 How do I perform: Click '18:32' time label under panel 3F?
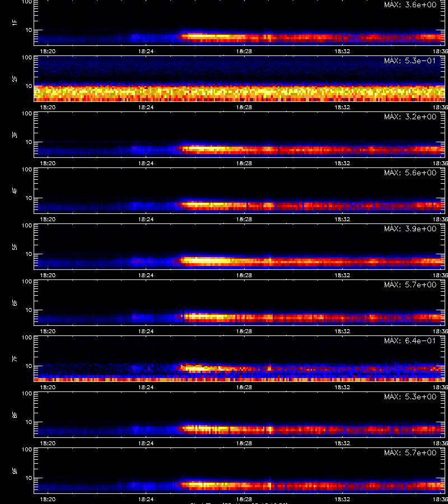coord(342,163)
